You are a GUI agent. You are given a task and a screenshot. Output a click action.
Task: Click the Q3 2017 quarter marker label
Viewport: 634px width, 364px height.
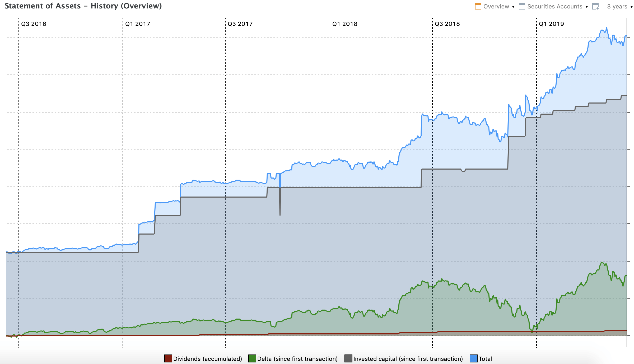pyautogui.click(x=240, y=24)
